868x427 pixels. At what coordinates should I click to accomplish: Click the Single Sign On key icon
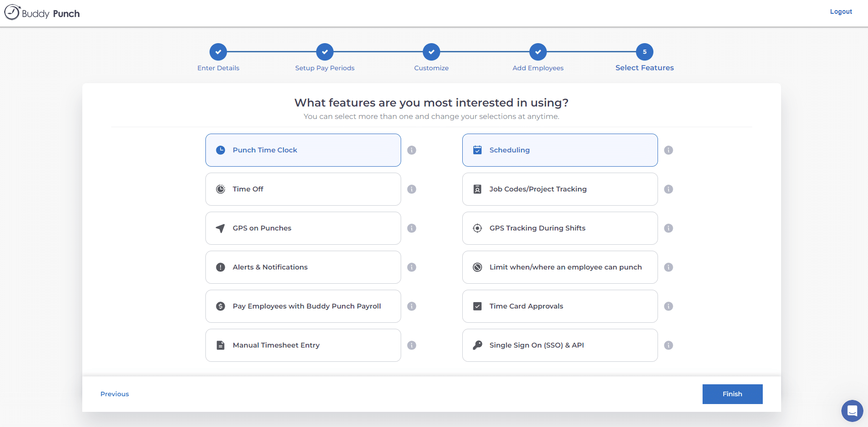pos(477,345)
